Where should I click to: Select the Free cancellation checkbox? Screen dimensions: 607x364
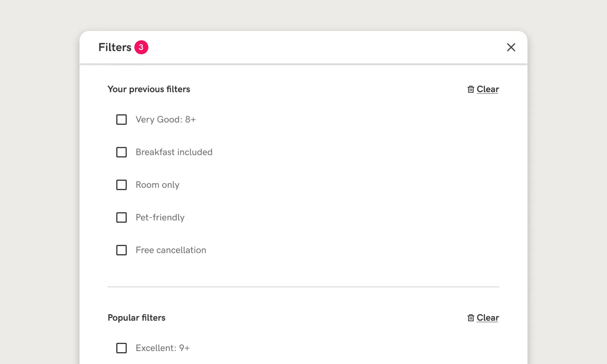pos(121,250)
